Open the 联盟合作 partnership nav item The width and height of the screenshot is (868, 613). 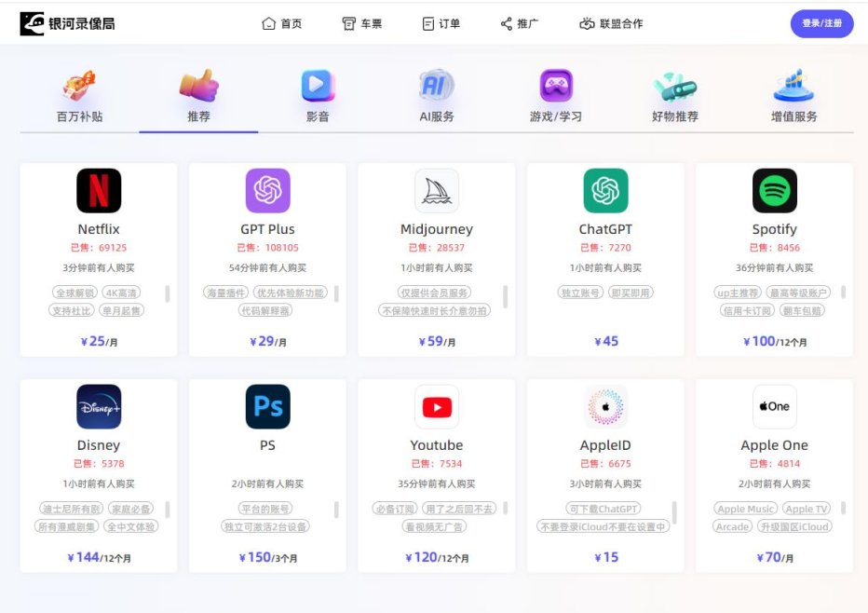(x=611, y=24)
